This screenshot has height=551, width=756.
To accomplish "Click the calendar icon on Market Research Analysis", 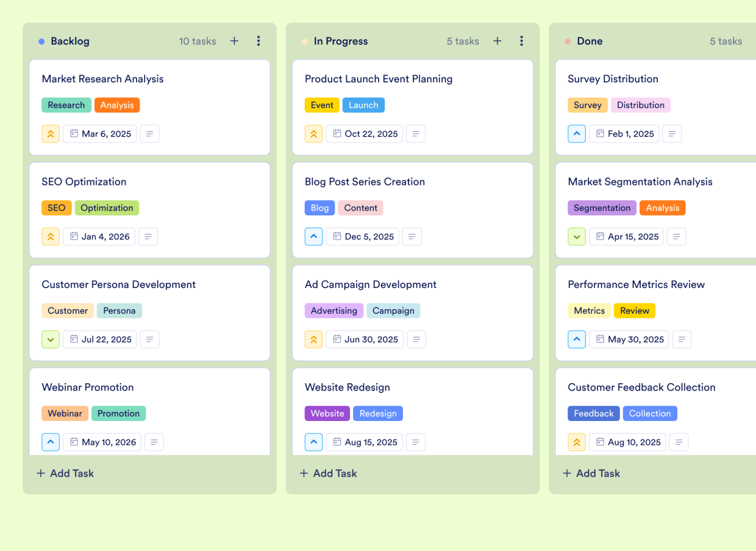I will [75, 134].
